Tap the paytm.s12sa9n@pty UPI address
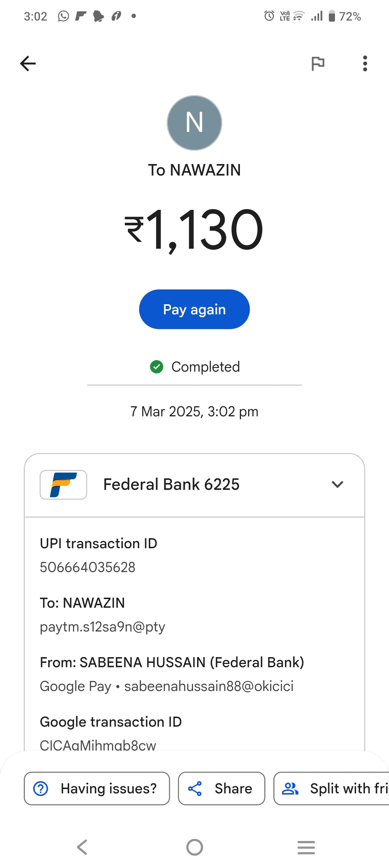The height and width of the screenshot is (868, 389). click(x=102, y=627)
